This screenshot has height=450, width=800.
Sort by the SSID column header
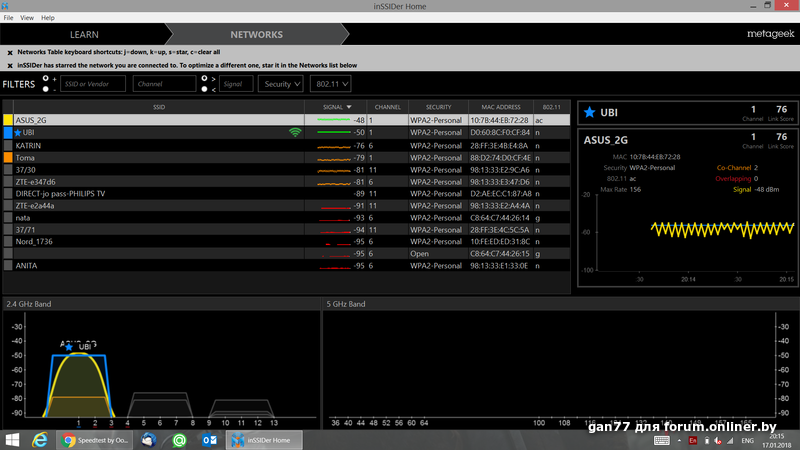pyautogui.click(x=159, y=107)
